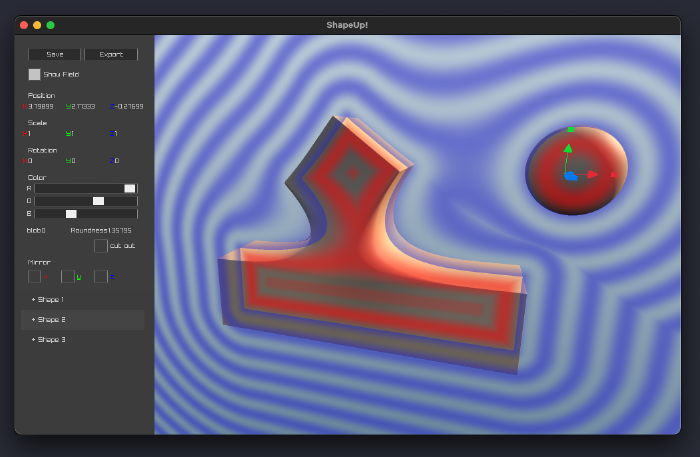The image size is (700, 457).
Task: Enable Mirror z checkbox
Action: [100, 277]
